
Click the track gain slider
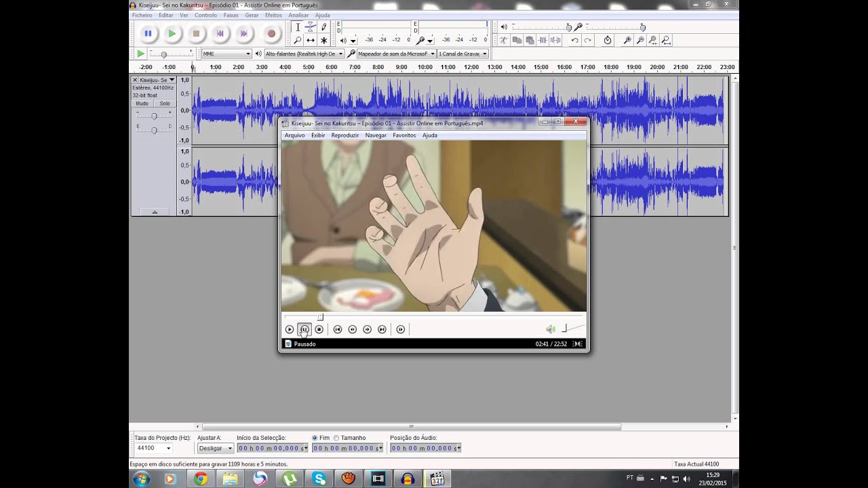[154, 116]
